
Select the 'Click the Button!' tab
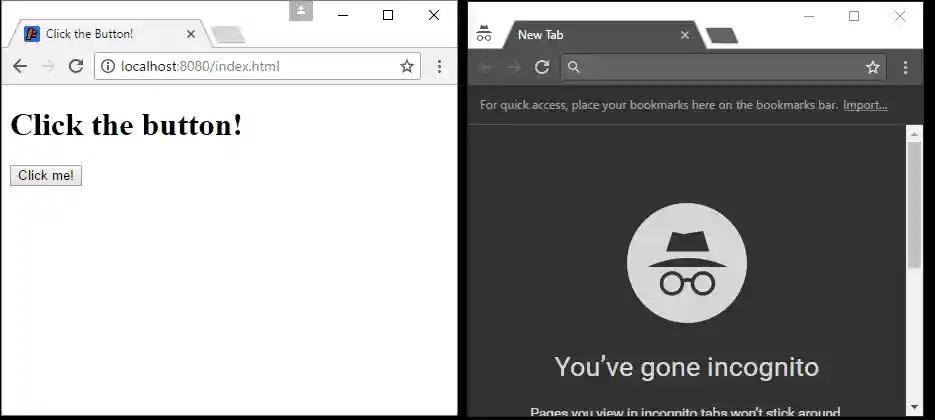[109, 34]
